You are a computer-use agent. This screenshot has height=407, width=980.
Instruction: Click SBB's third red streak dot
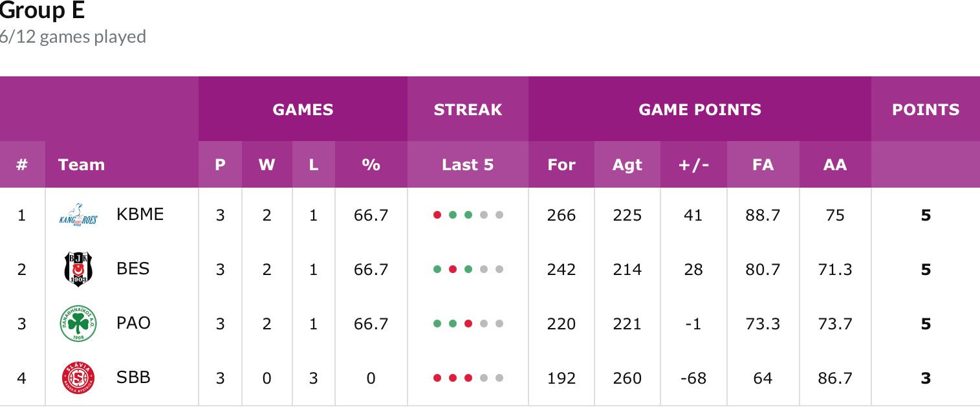pos(468,378)
